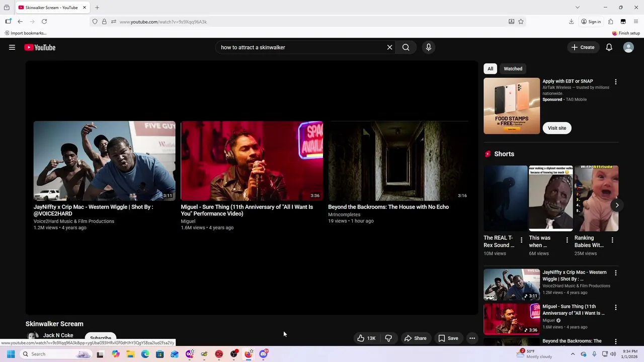Open options for The REAL T-Rex Sound short
644x362 pixels.
point(521,240)
